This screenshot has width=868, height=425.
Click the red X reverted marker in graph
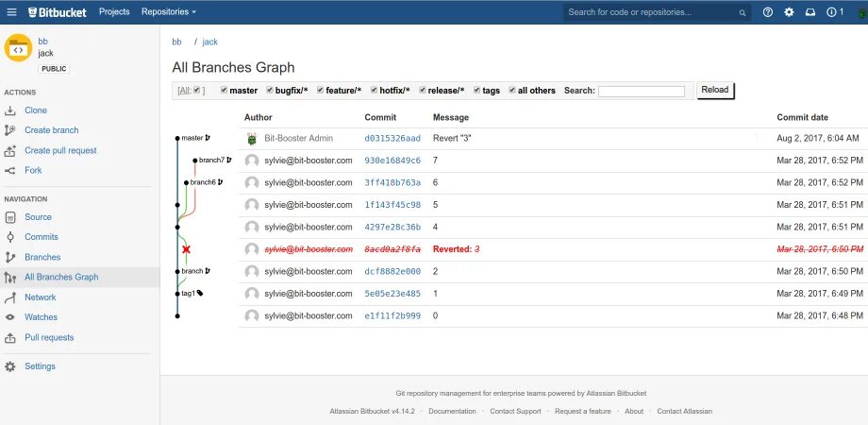click(x=186, y=250)
